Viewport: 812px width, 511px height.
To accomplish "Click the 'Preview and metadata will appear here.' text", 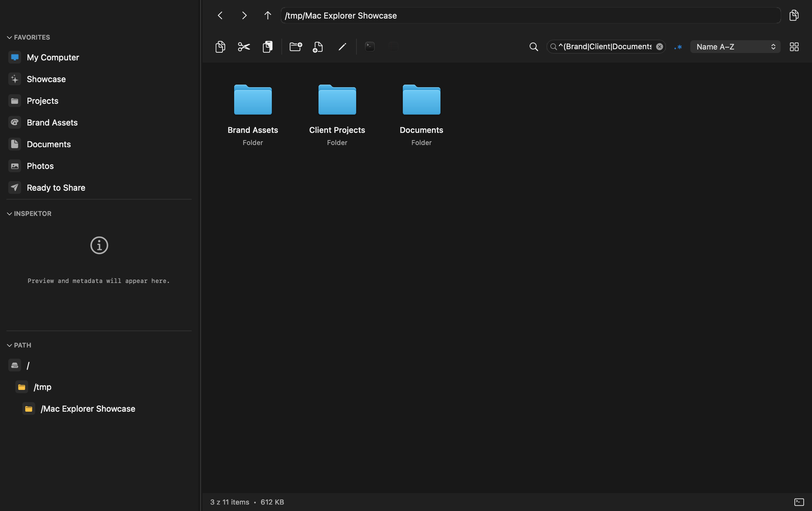I will (99, 281).
